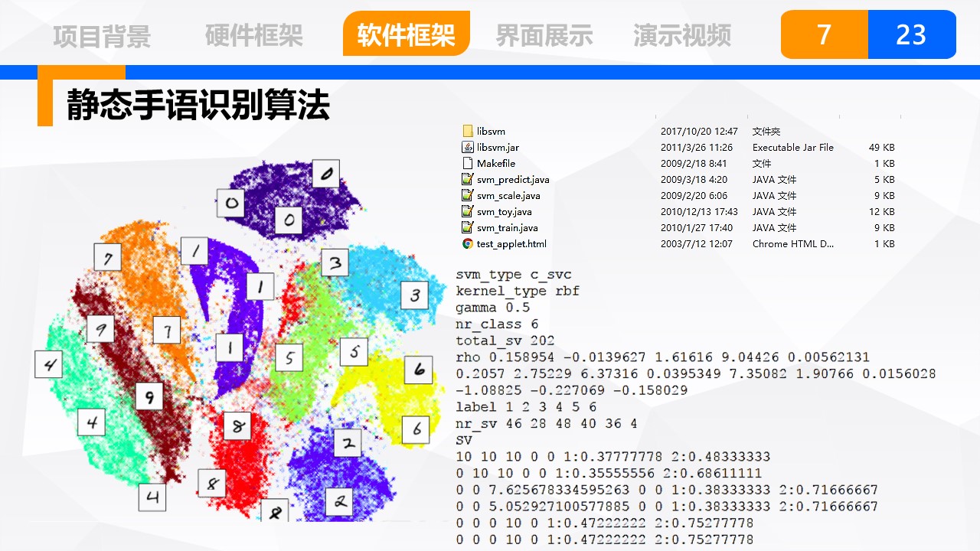Click the 'Chrome HTML D...' type entry
Image resolution: width=980 pixels, height=551 pixels.
point(792,244)
